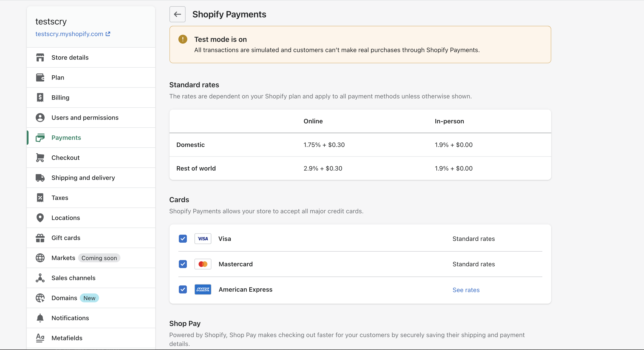Click the Gift cards present icon

point(40,238)
